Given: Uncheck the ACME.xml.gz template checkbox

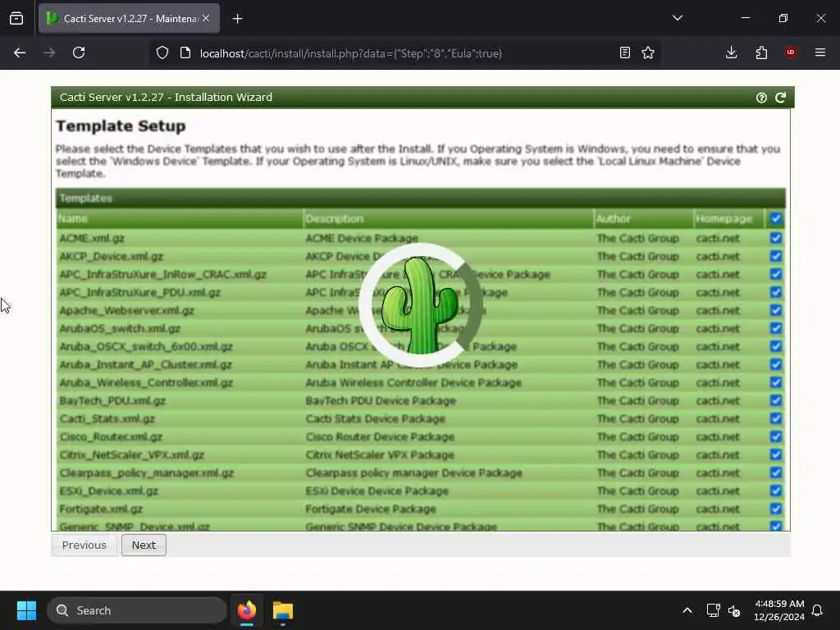Looking at the screenshot, I should click(776, 239).
